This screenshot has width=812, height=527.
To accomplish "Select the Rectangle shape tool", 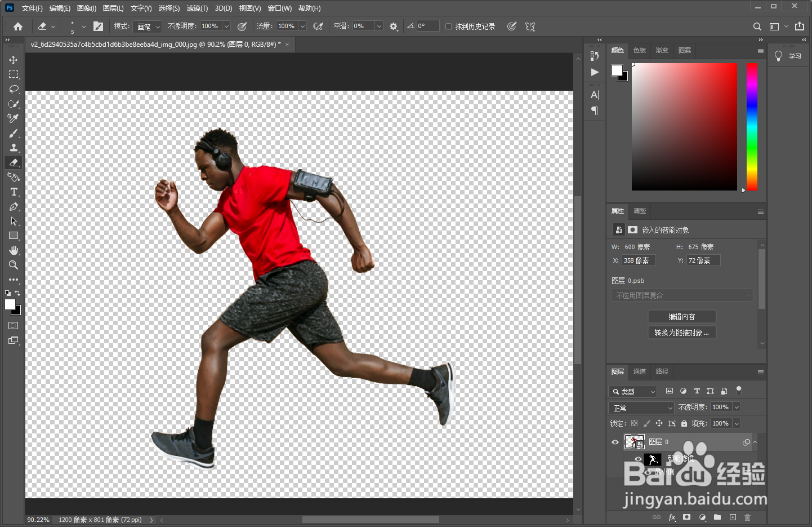I will [14, 236].
